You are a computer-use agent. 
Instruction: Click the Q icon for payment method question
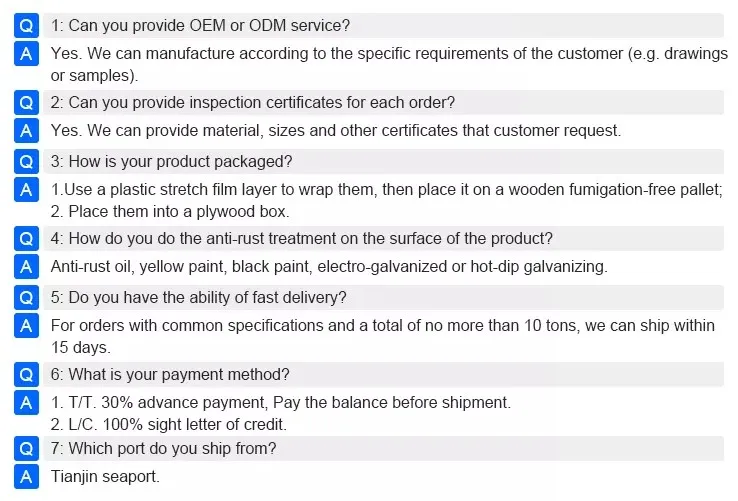[x=26, y=375]
